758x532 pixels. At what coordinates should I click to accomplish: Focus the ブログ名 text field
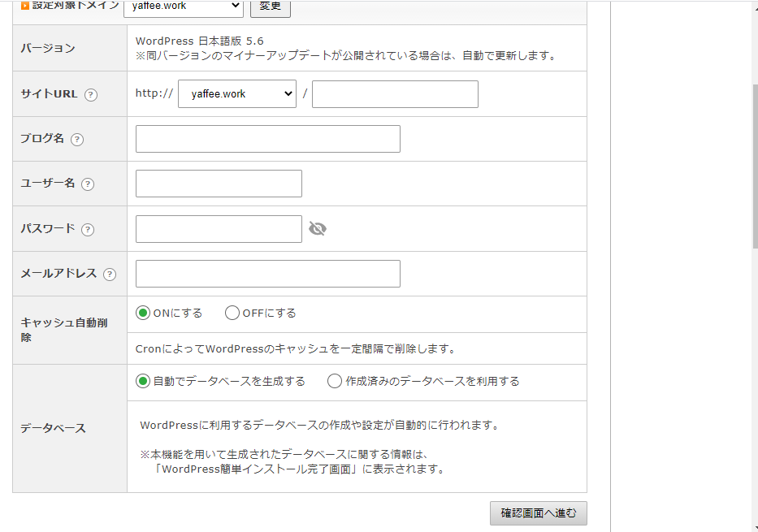tap(267, 139)
